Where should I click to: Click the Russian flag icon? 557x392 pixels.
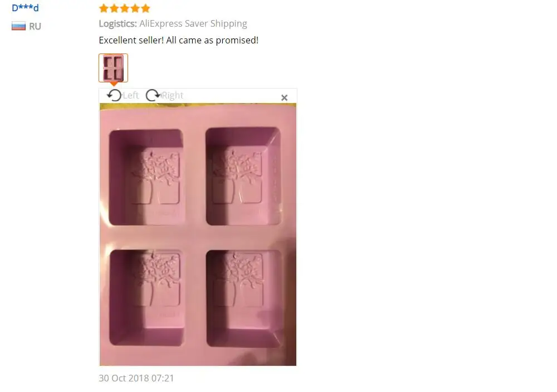point(18,26)
